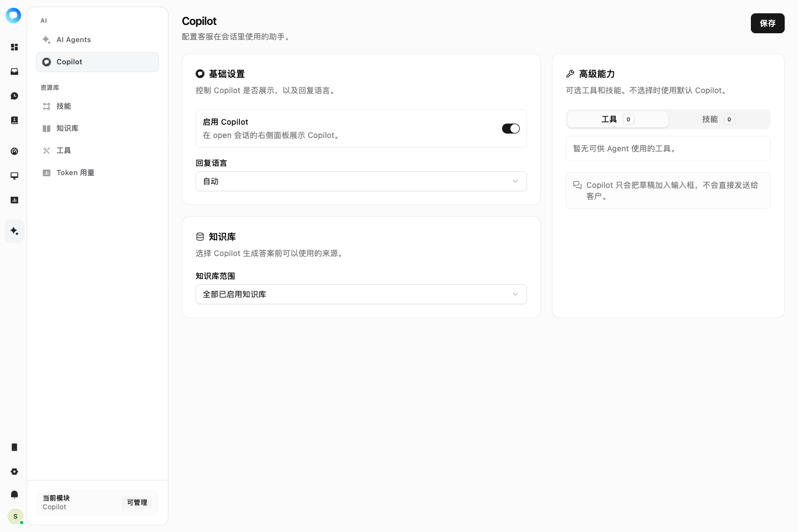Click the 当前模块 label
Screen dimensions: 798x532
56,498
